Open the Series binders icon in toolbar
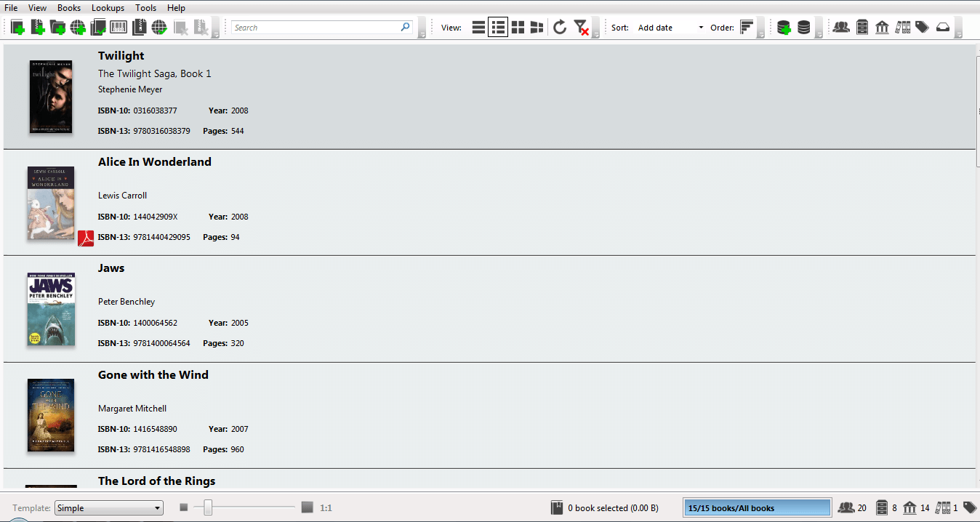The height and width of the screenshot is (522, 980). tap(902, 28)
